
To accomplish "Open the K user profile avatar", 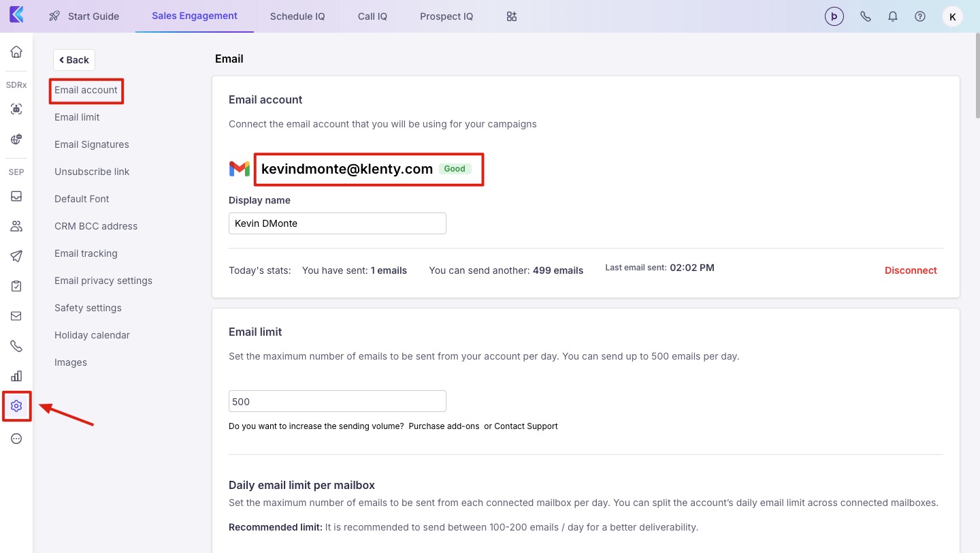I will 952,16.
